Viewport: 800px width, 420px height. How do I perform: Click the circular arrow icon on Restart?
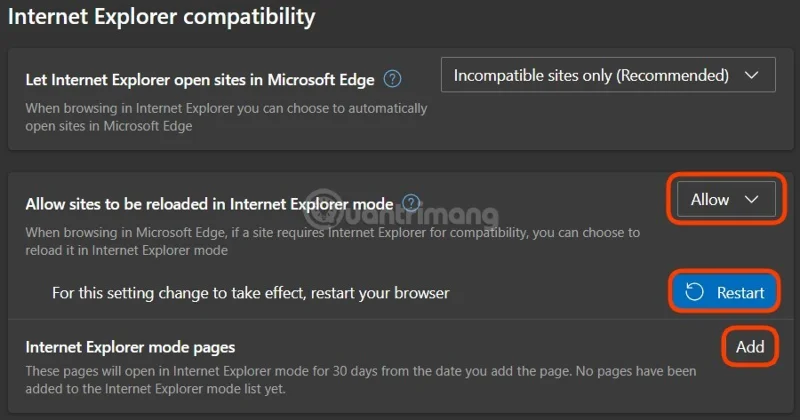(695, 292)
